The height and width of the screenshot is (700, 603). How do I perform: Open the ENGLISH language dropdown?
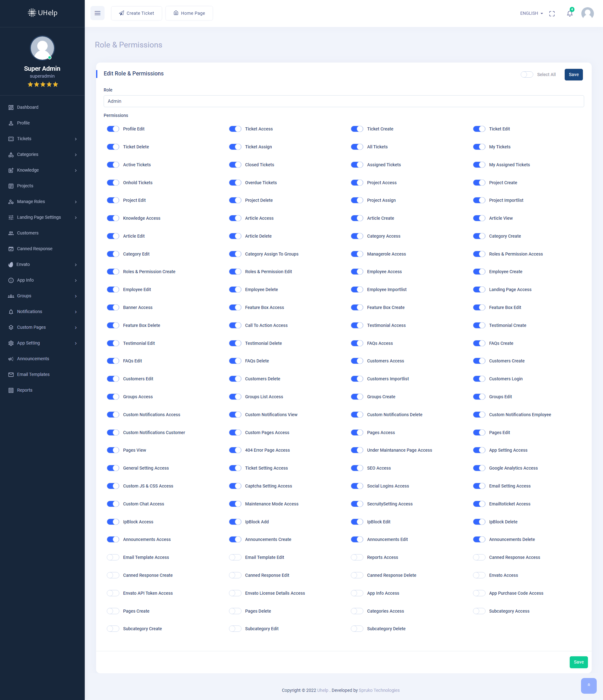531,14
